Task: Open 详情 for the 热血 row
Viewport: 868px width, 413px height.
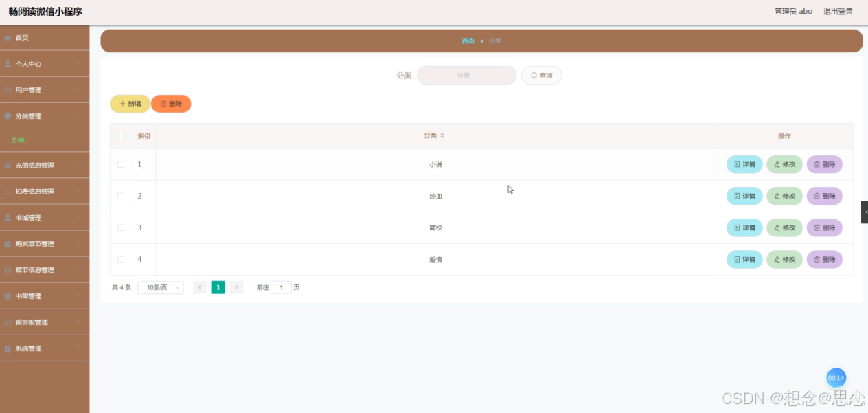Action: [744, 196]
